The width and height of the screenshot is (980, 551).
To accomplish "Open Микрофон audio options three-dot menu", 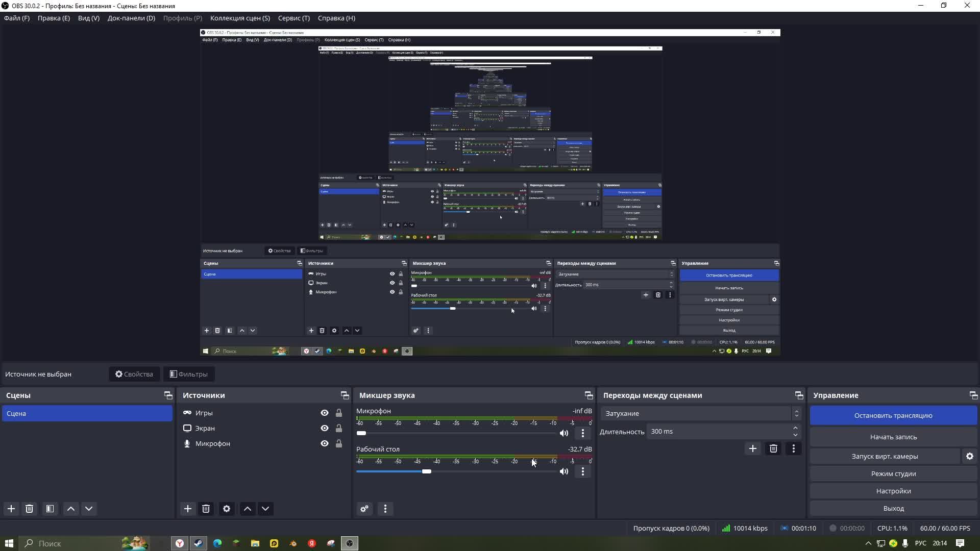I will (x=583, y=433).
